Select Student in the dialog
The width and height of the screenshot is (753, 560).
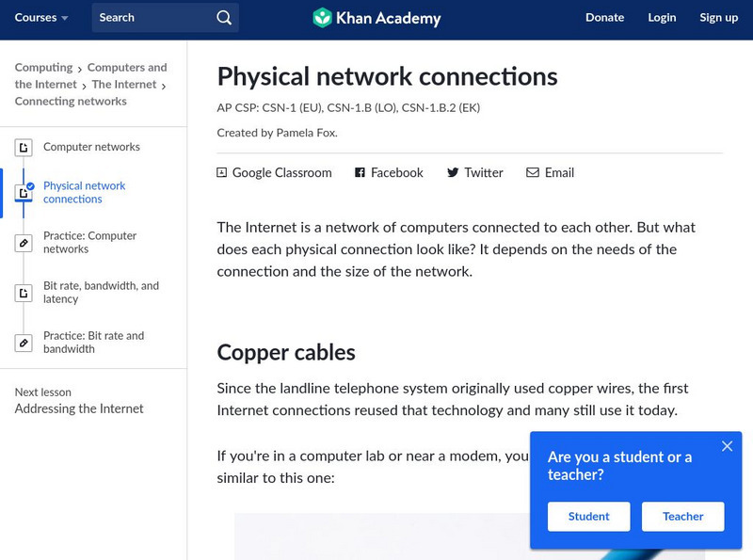pyautogui.click(x=588, y=516)
